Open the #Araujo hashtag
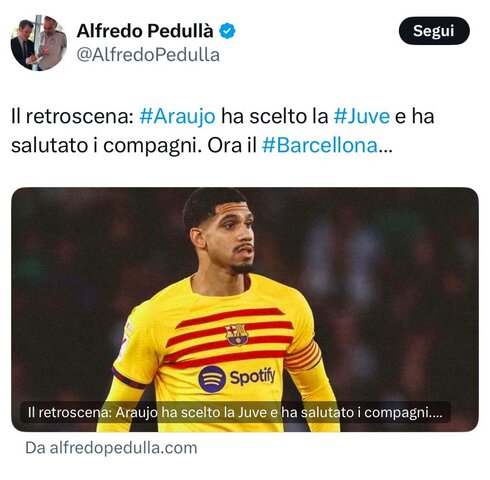The image size is (490, 480). pyautogui.click(x=177, y=117)
